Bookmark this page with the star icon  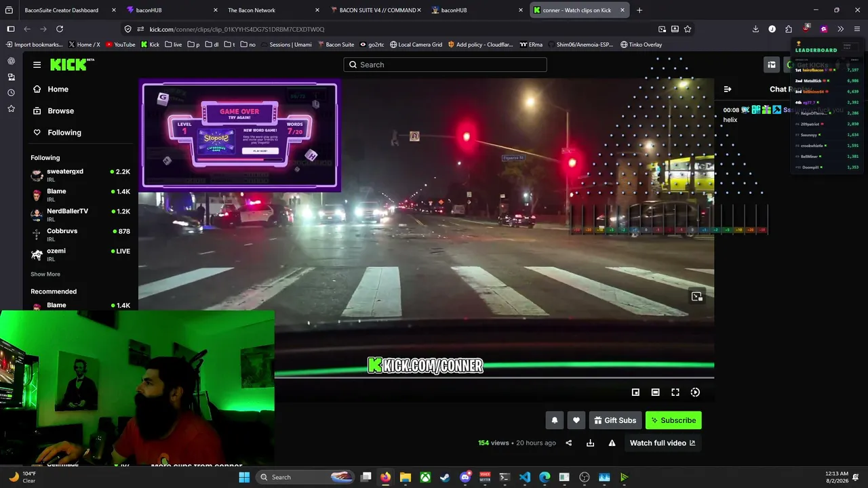tap(688, 29)
